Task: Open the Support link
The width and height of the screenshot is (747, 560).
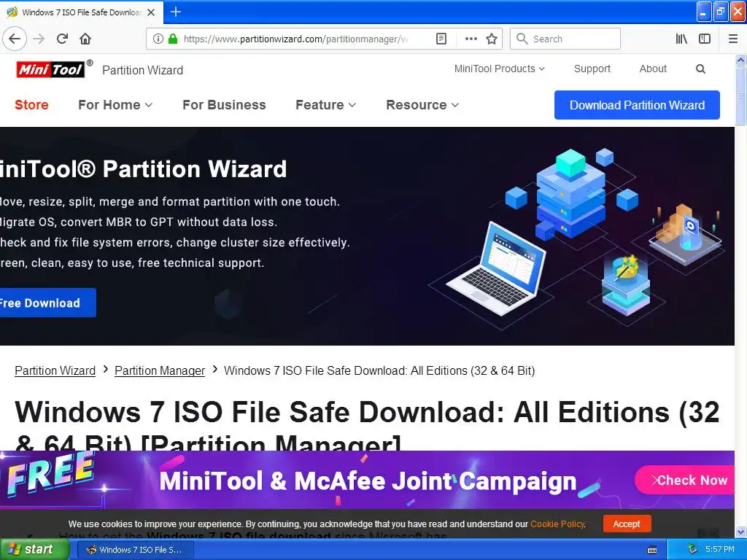Action: pos(592,69)
